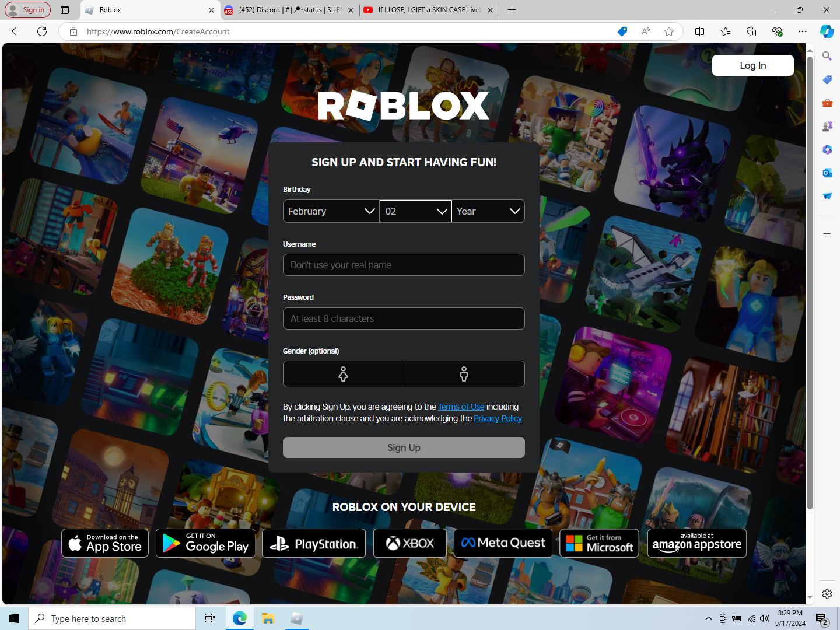The image size is (840, 630).
Task: Open sidebar Tools briefcase
Action: click(827, 103)
